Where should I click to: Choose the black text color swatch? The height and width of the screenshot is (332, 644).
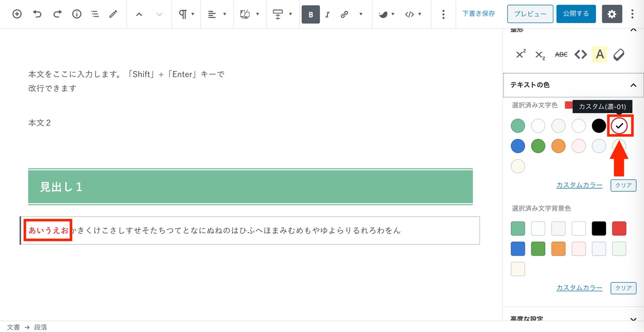click(599, 126)
